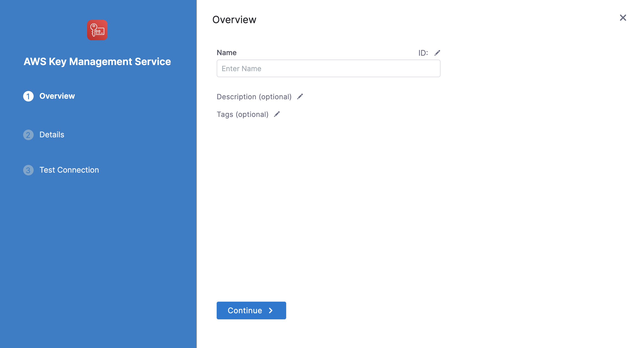Screen dimensions: 644x348
Task: Go to the Details step
Action: 52,135
